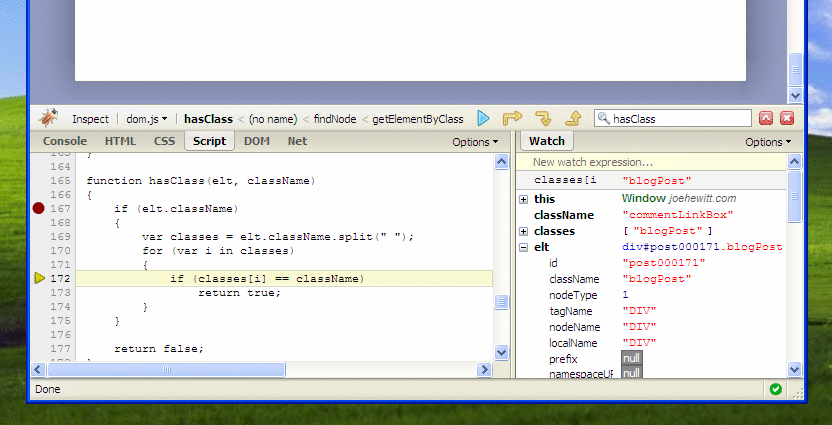Click the green checkmark status icon
This screenshot has height=425, width=832.
(775, 389)
